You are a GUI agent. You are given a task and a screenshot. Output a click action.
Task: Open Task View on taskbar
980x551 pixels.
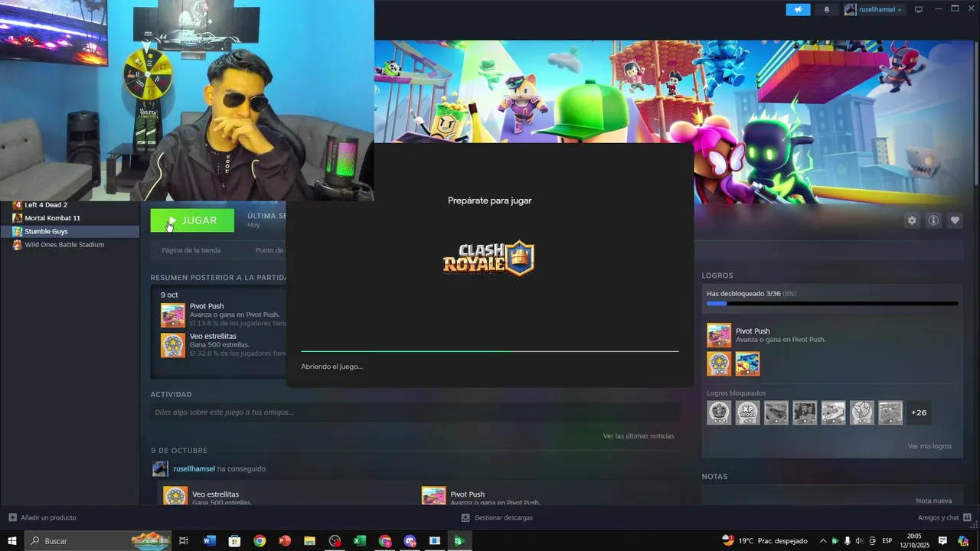click(184, 541)
